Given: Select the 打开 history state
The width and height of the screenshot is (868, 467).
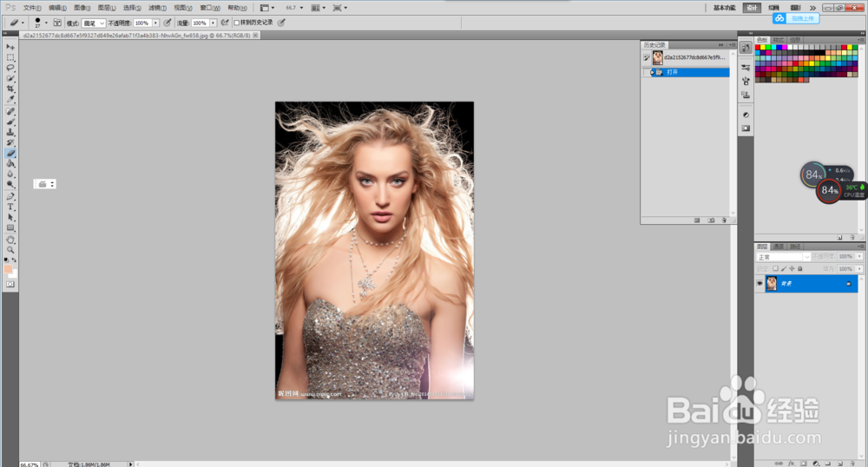Looking at the screenshot, I should point(686,73).
